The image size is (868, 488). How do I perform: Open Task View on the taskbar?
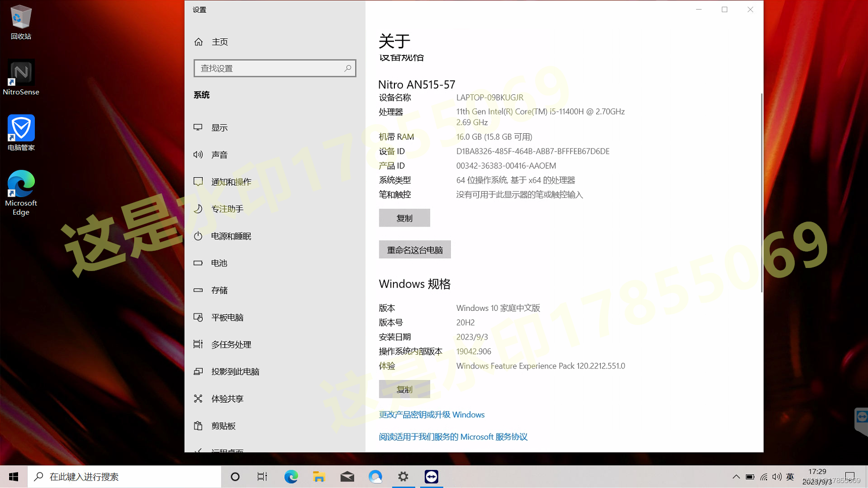262,477
